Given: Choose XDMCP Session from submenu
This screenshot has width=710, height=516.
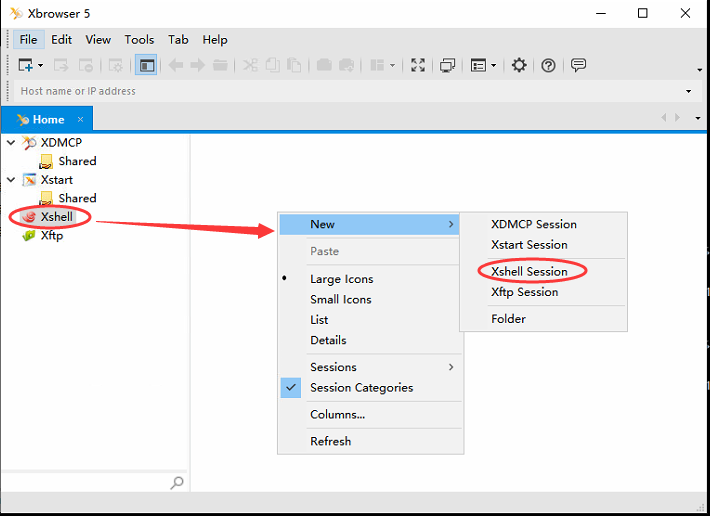Looking at the screenshot, I should 534,225.
